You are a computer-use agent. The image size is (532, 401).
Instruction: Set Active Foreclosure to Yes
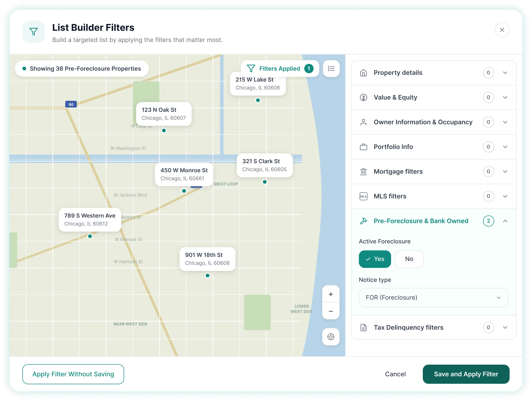point(375,259)
